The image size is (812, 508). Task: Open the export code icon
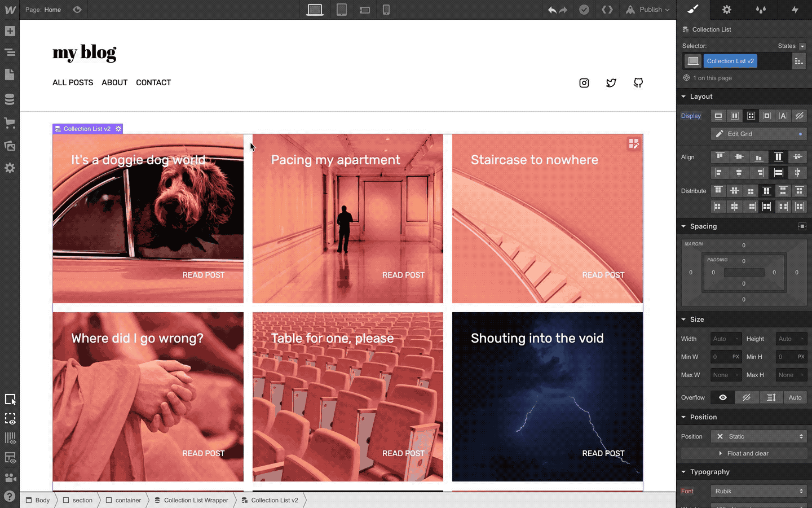point(607,10)
